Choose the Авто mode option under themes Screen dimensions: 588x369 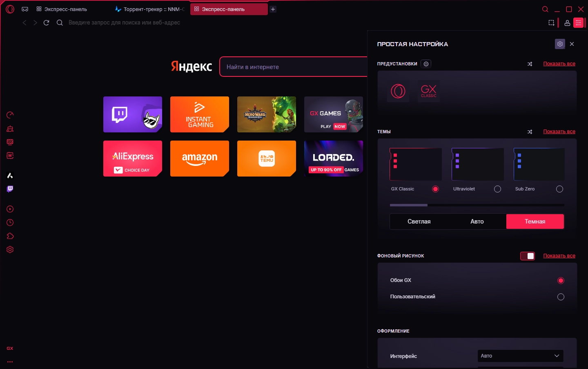[477, 221]
